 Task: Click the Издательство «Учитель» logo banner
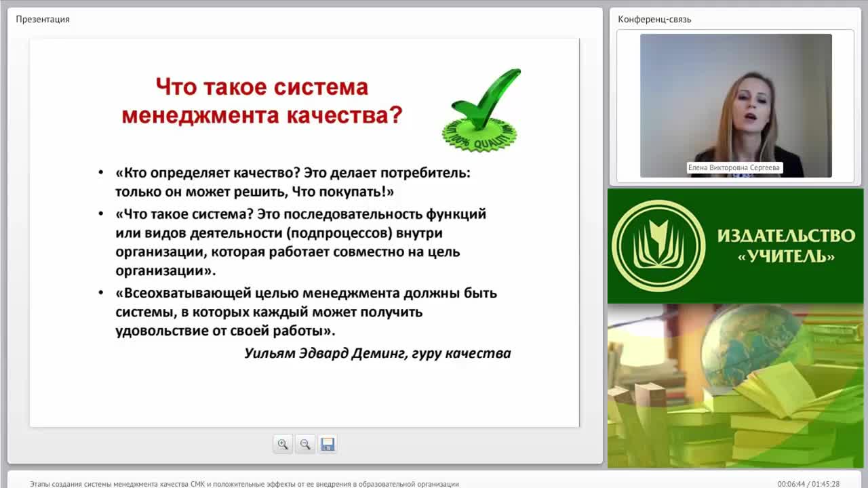click(736, 246)
